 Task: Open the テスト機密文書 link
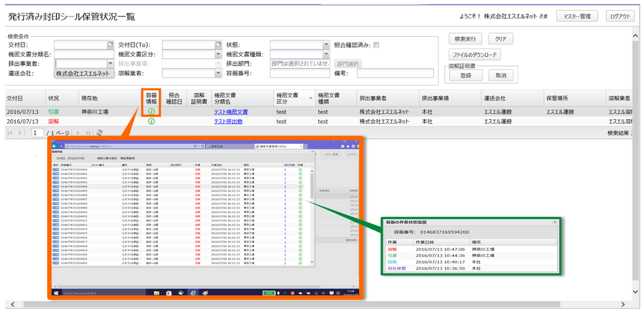point(231,112)
